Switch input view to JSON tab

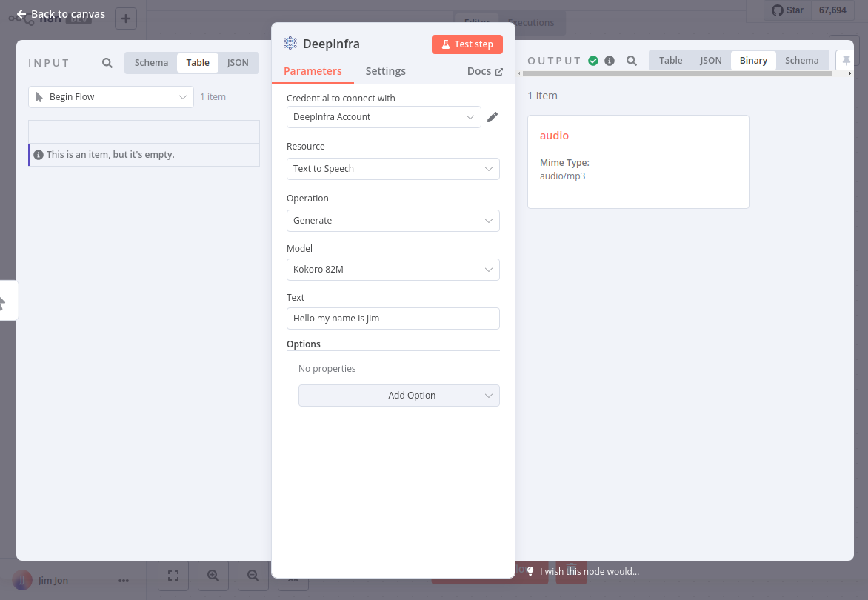(x=238, y=62)
